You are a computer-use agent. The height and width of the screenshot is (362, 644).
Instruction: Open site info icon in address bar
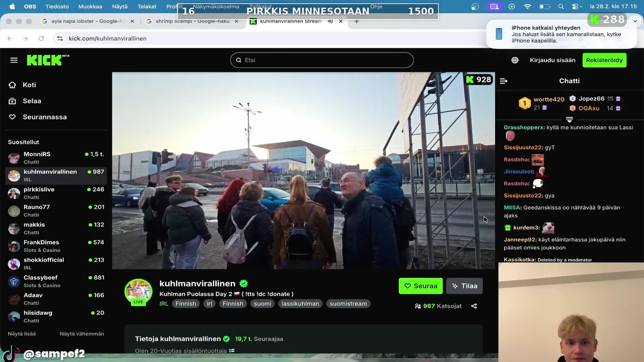pyautogui.click(x=60, y=38)
